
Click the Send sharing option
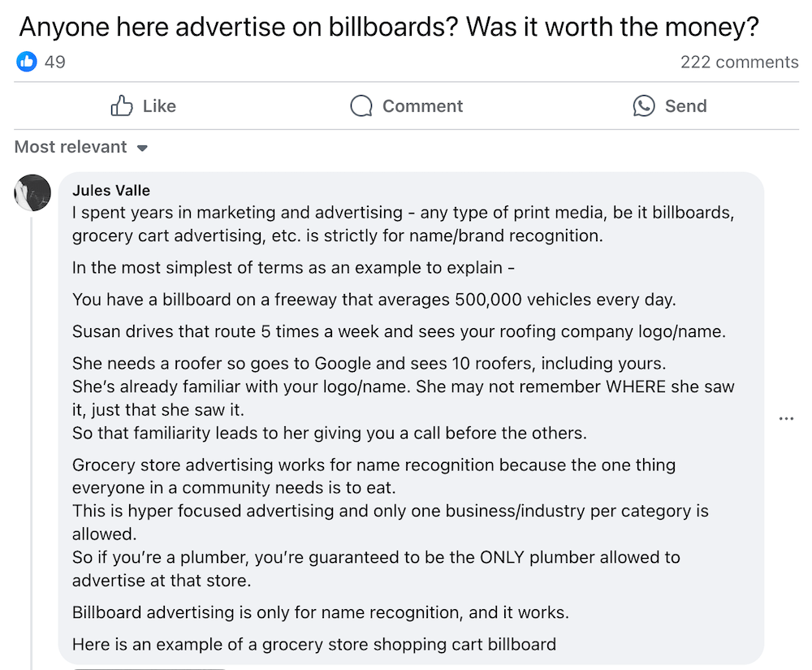(670, 106)
